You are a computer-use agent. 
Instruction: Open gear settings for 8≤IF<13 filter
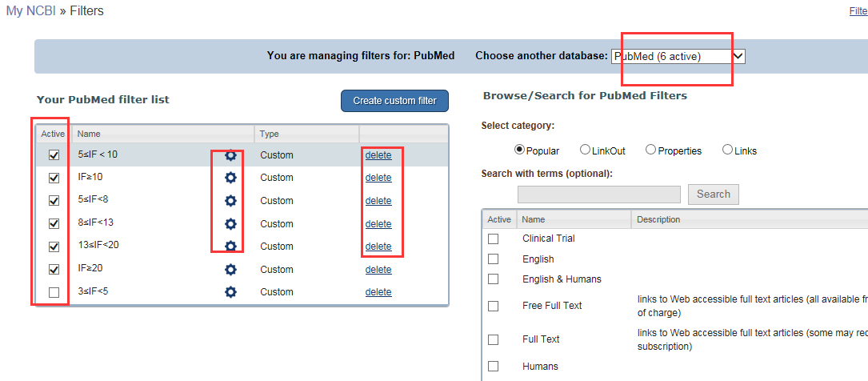pos(230,224)
